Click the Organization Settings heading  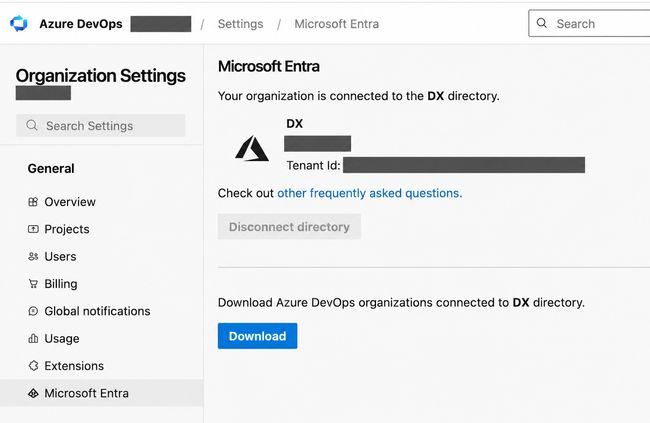(101, 76)
